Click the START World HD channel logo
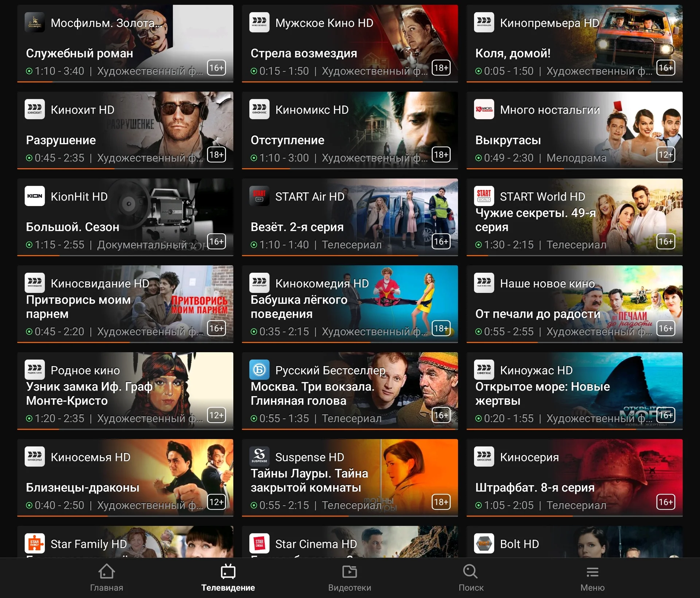 [484, 196]
